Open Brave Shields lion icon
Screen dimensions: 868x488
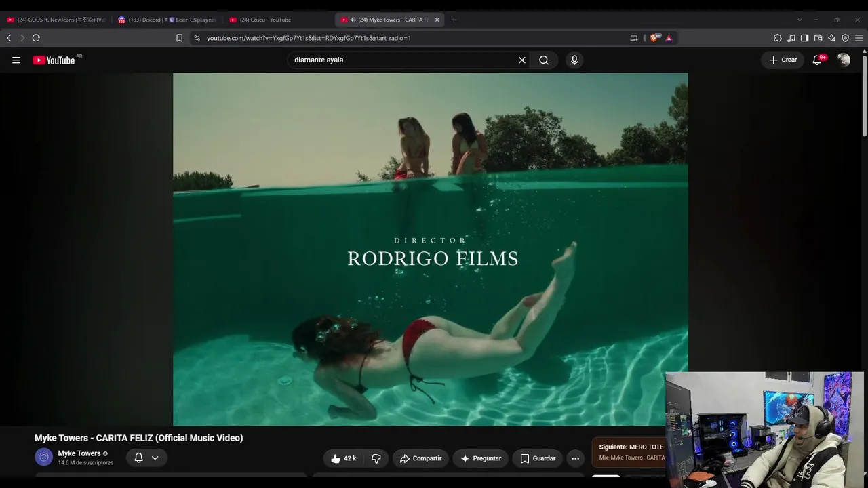(x=654, y=38)
